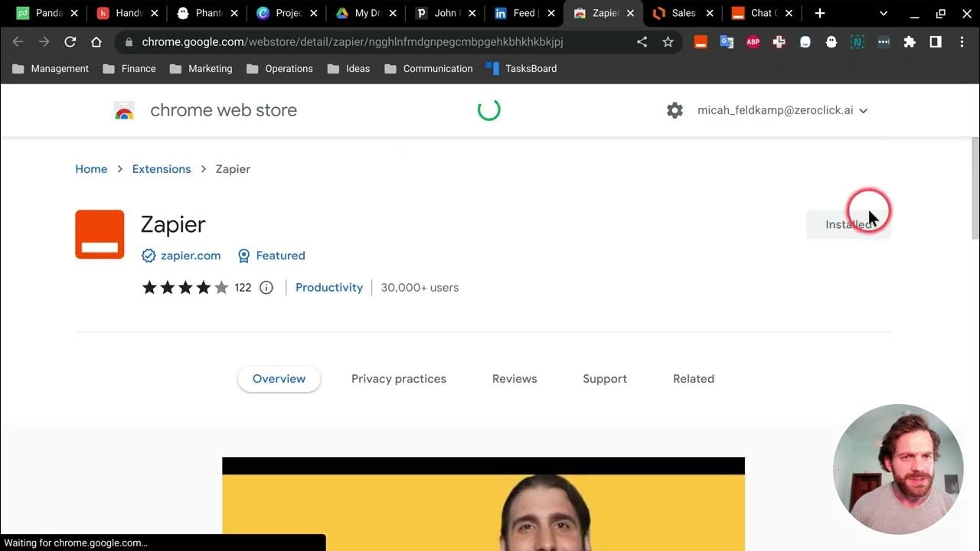Open the TasksBoard bookmark

(x=521, y=68)
